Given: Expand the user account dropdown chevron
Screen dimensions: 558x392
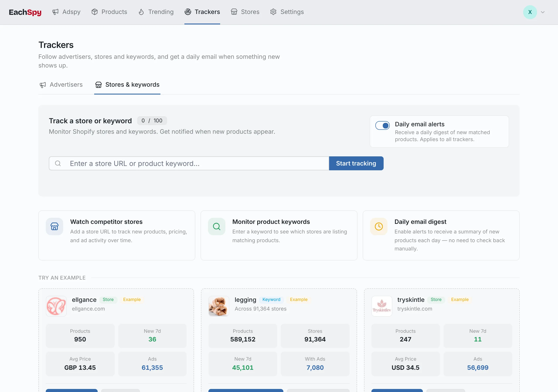Looking at the screenshot, I should 543,12.
